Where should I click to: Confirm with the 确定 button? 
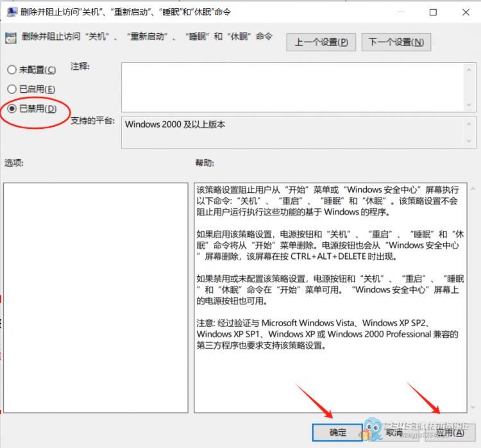point(337,433)
